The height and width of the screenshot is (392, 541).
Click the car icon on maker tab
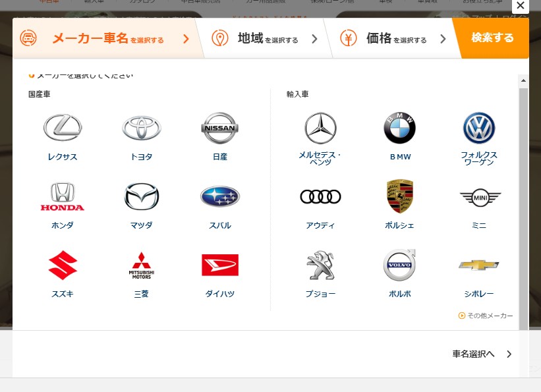tap(28, 38)
